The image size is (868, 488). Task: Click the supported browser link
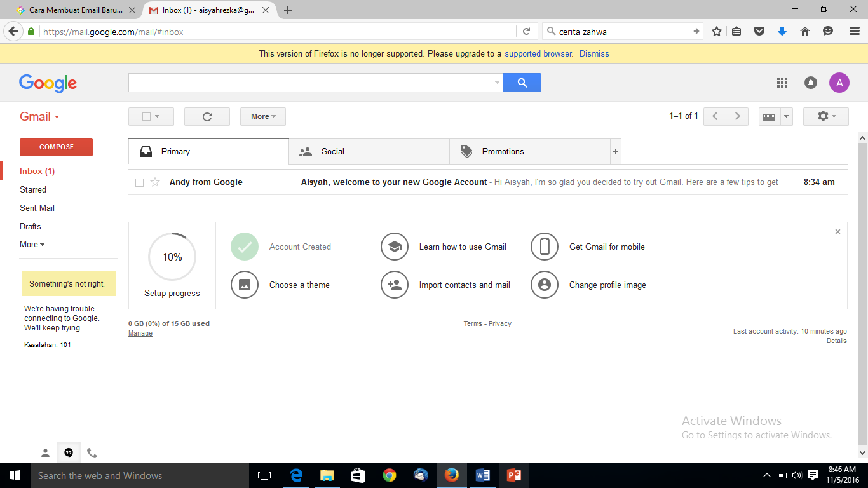(x=538, y=54)
